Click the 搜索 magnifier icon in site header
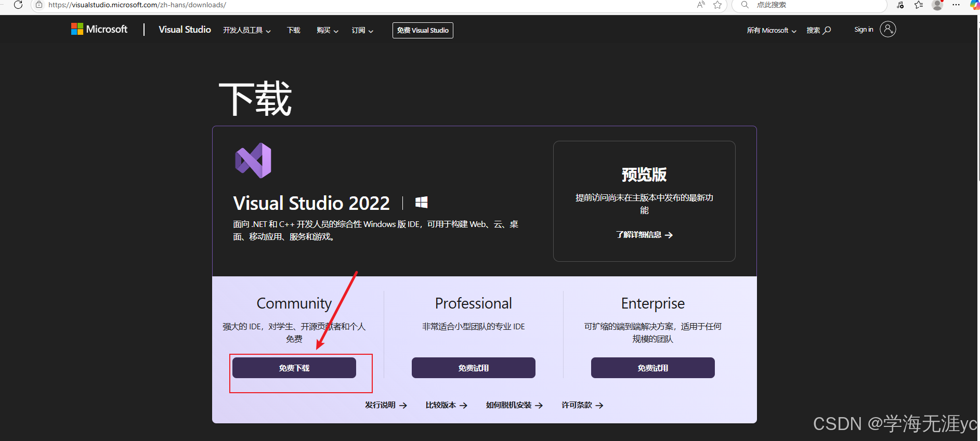 pos(827,30)
